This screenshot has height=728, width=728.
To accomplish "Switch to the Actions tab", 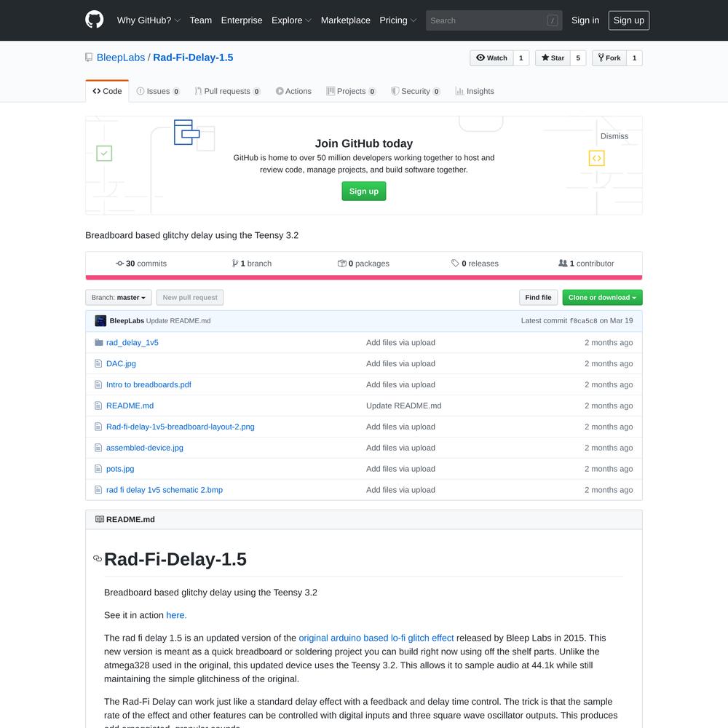I will click(x=293, y=91).
